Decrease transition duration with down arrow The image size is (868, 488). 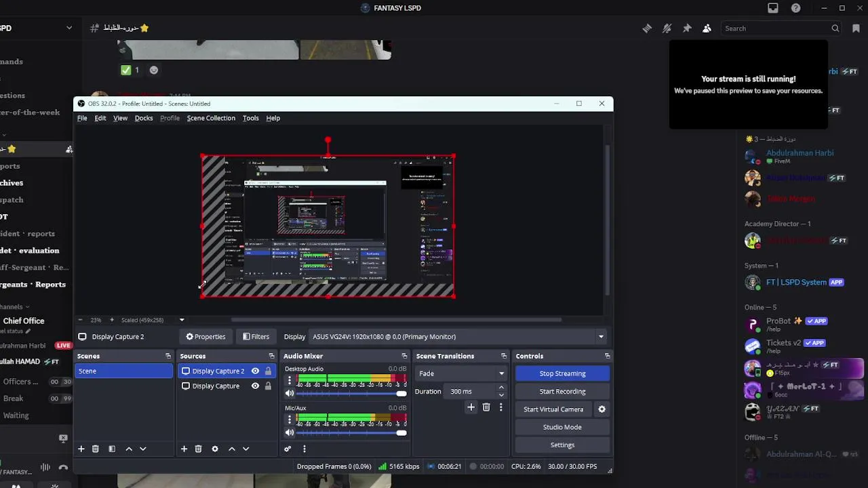click(x=501, y=394)
